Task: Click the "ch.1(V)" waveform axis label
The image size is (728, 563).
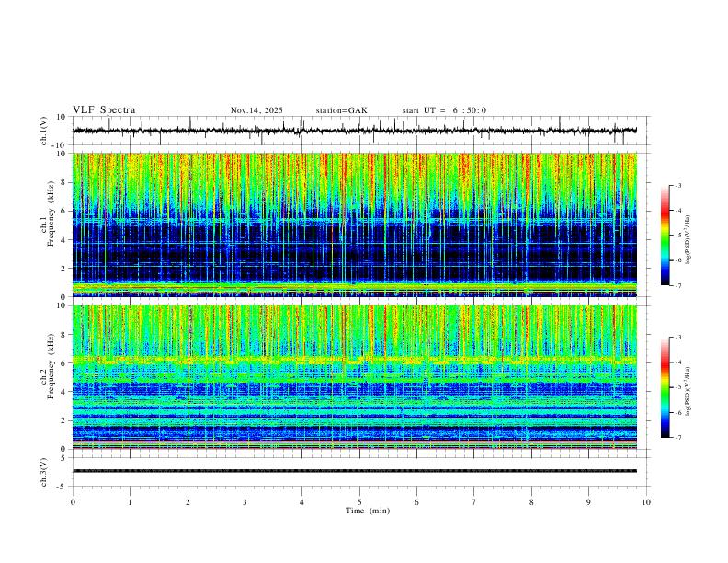Action: pyautogui.click(x=44, y=131)
